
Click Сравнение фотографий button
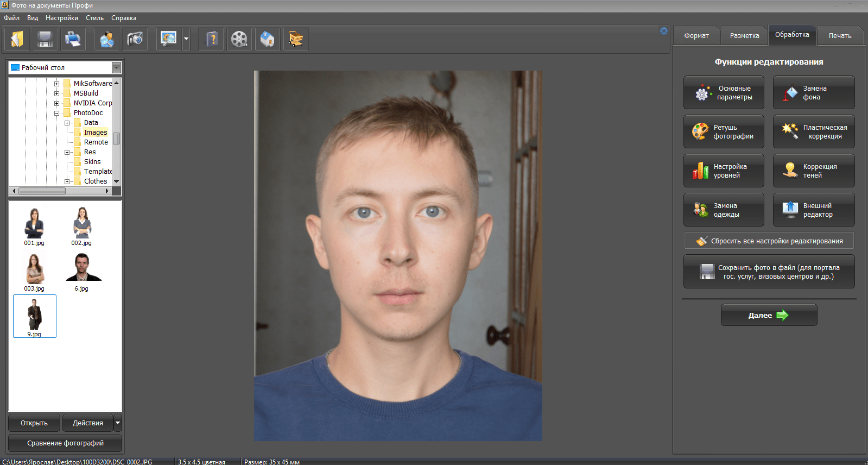tap(65, 443)
